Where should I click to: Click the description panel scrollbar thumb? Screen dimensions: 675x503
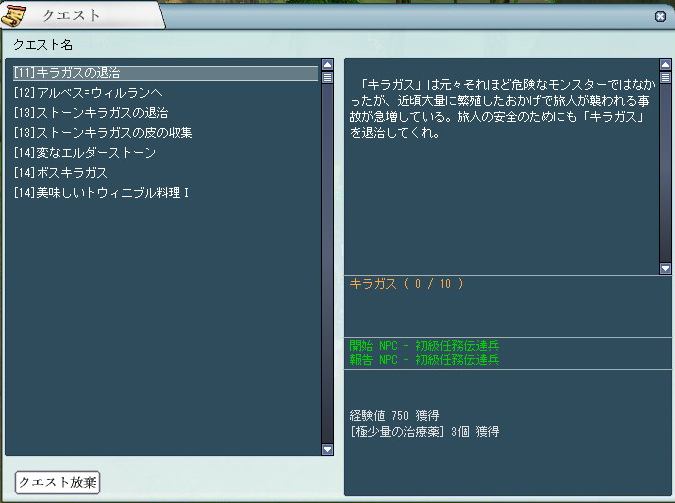pyautogui.click(x=665, y=77)
